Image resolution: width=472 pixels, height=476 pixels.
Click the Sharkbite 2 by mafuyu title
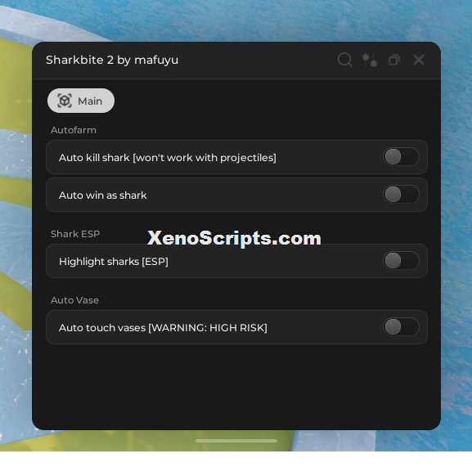tap(112, 60)
